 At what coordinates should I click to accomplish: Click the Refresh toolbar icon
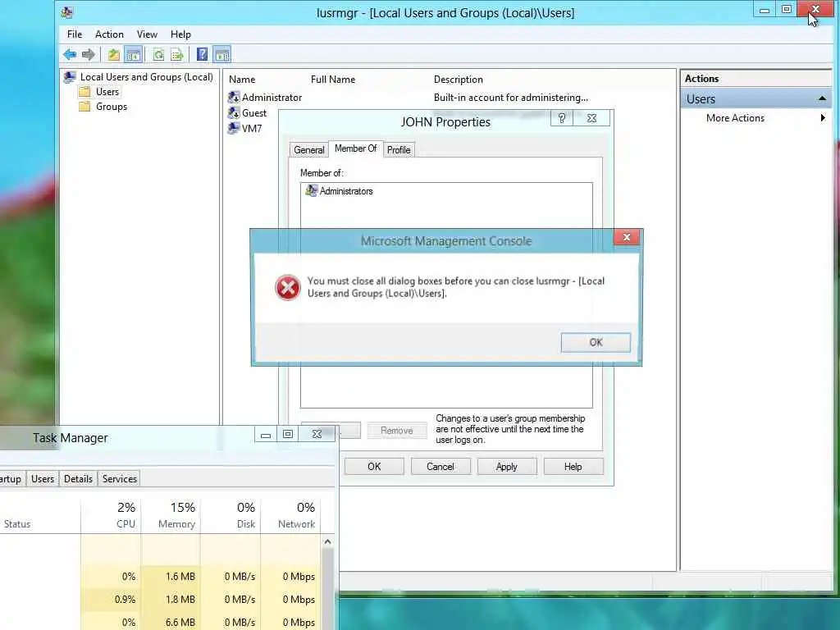[x=158, y=54]
